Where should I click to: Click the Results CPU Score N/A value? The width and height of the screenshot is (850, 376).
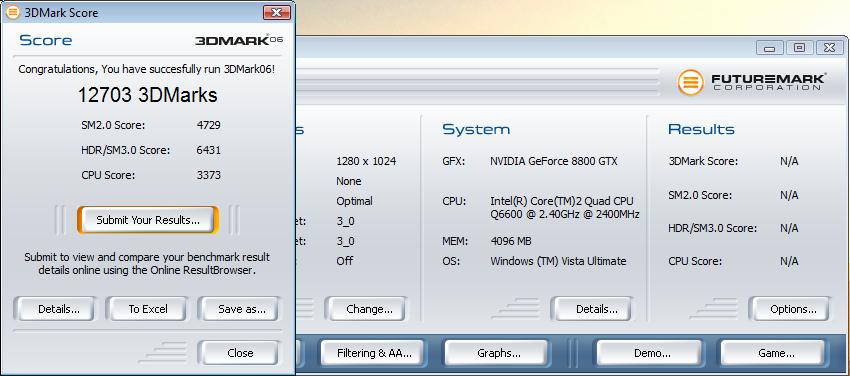pos(789,261)
